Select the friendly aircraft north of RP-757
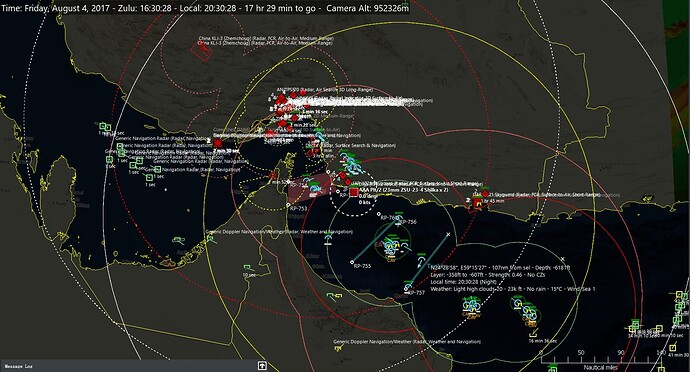The width and height of the screenshot is (690, 372). tap(421, 262)
